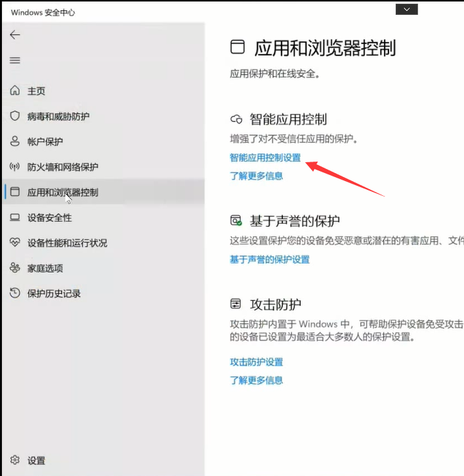
Task: Click the person icon for 帐户保护
Action: (15, 141)
